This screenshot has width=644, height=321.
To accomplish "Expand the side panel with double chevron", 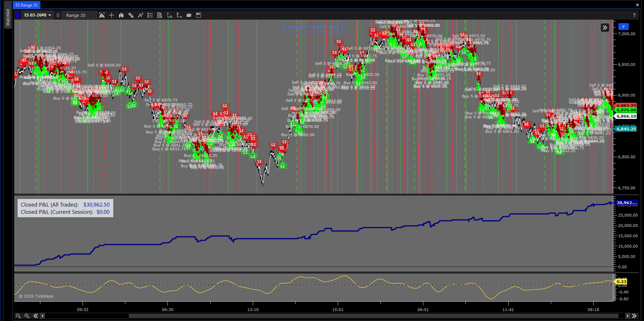I will tap(605, 28).
